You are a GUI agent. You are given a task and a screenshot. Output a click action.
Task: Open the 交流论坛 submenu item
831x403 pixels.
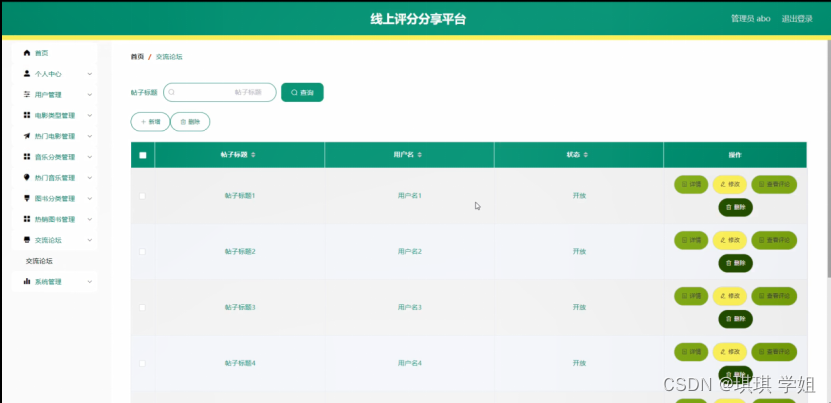40,261
